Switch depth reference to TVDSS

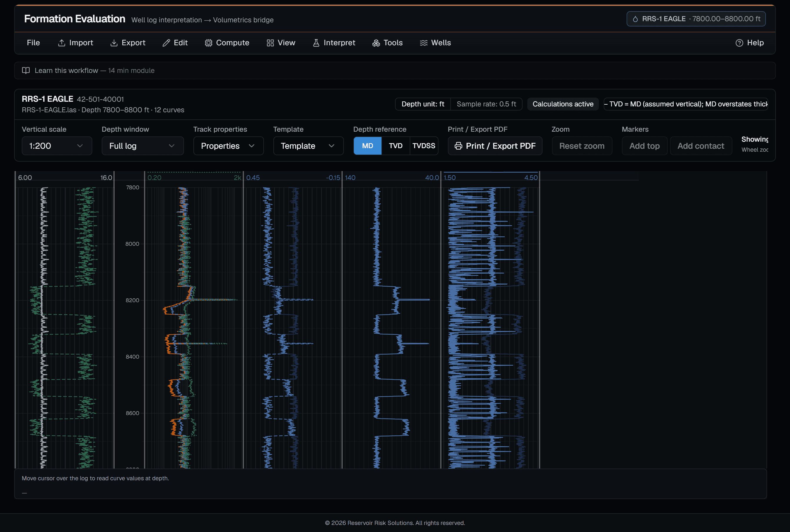(x=424, y=146)
